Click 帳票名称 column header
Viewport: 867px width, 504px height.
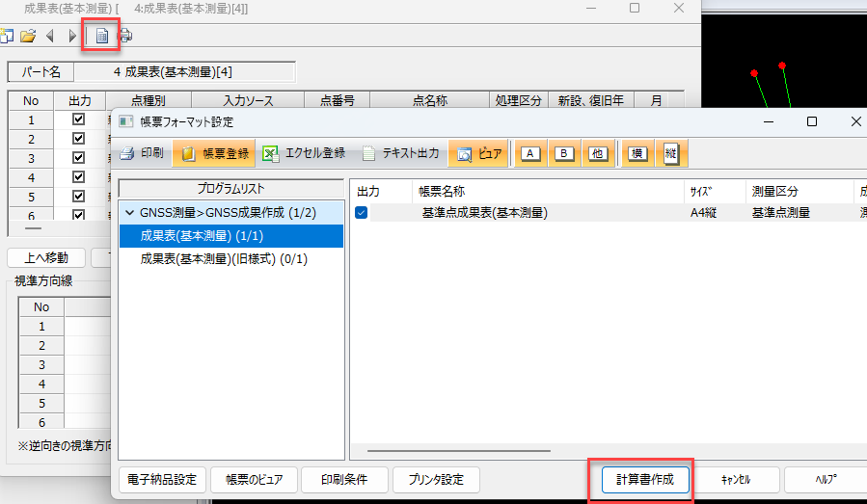[548, 192]
